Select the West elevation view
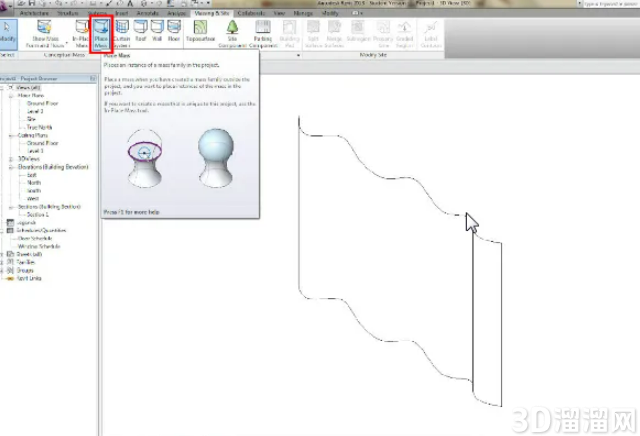The width and height of the screenshot is (640, 436). coord(33,198)
